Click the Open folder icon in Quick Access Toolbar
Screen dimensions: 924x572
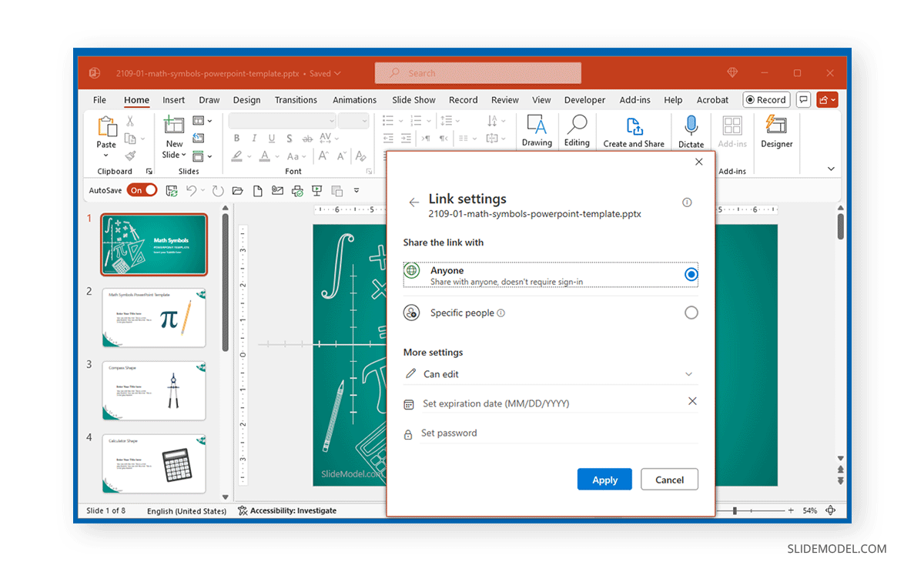tap(237, 190)
